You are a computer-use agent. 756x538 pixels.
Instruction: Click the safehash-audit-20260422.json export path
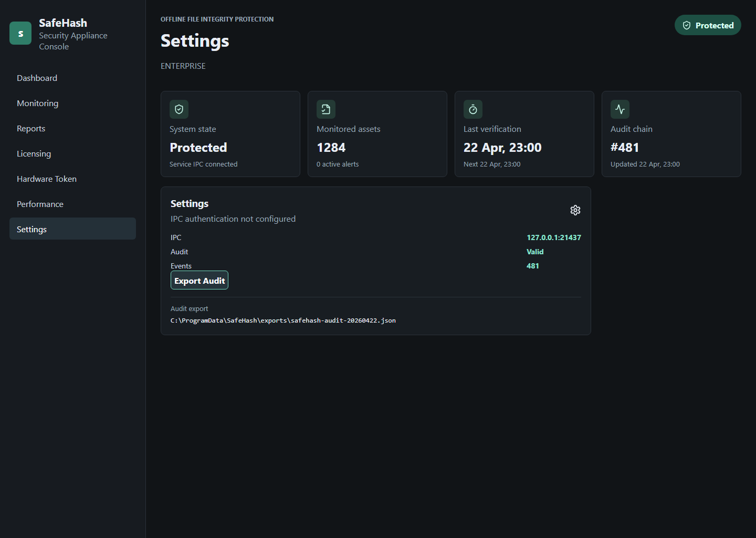click(x=283, y=320)
